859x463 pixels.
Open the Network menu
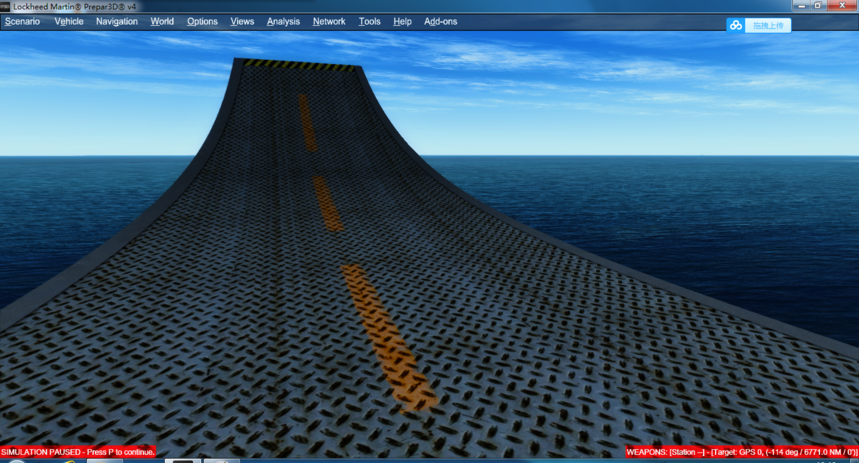tap(329, 21)
